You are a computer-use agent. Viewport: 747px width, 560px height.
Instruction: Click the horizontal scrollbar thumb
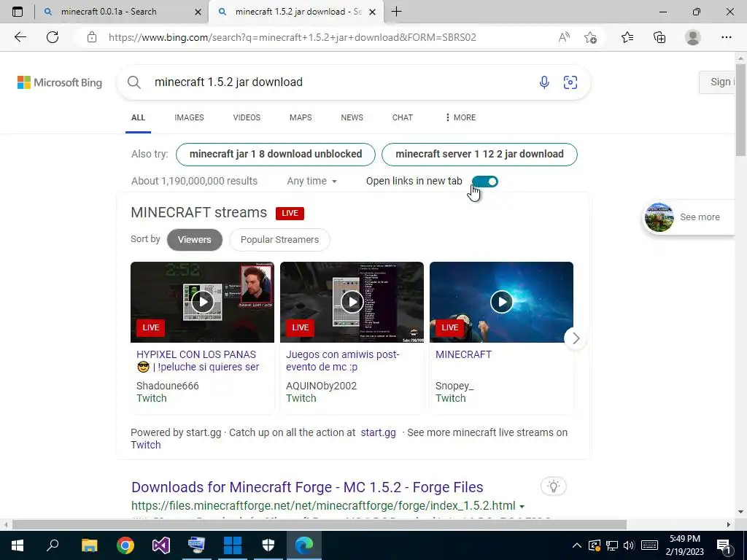pyautogui.click(x=319, y=525)
